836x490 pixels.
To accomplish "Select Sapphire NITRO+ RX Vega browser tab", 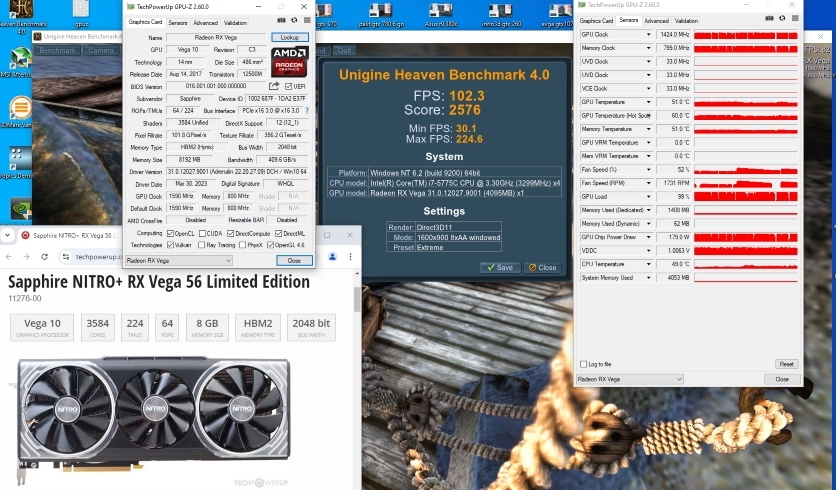I will tap(67, 235).
